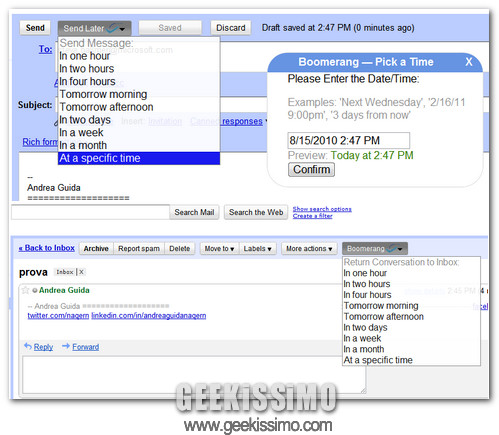This screenshot has height=435, width=499.
Task: Star the prova message from Andrea Guida
Action: point(25,290)
